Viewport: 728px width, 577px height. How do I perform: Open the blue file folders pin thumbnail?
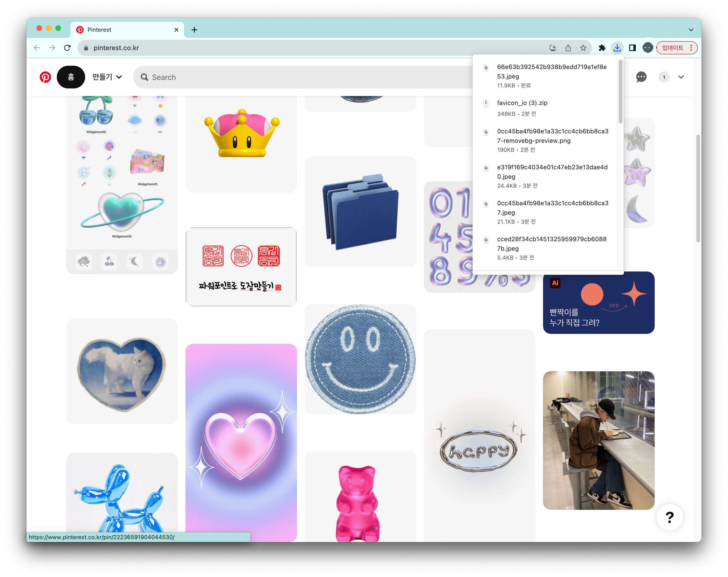pos(360,212)
